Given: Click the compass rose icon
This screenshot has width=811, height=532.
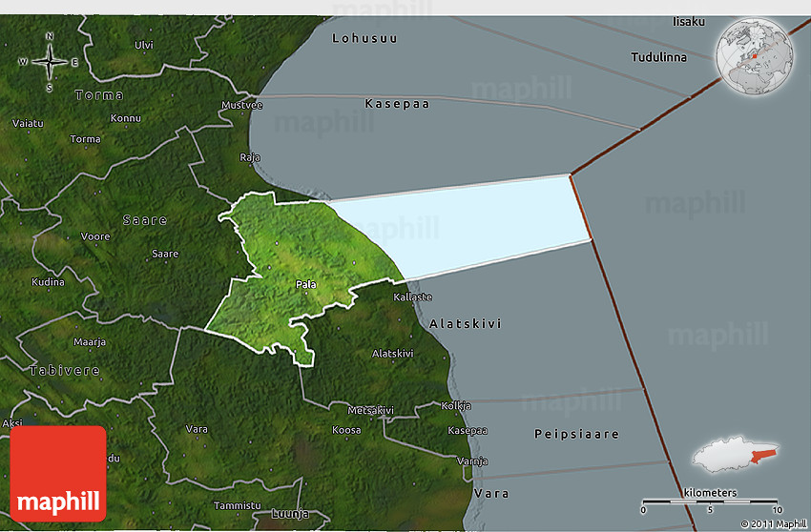Looking at the screenshot, I should pos(50,62).
